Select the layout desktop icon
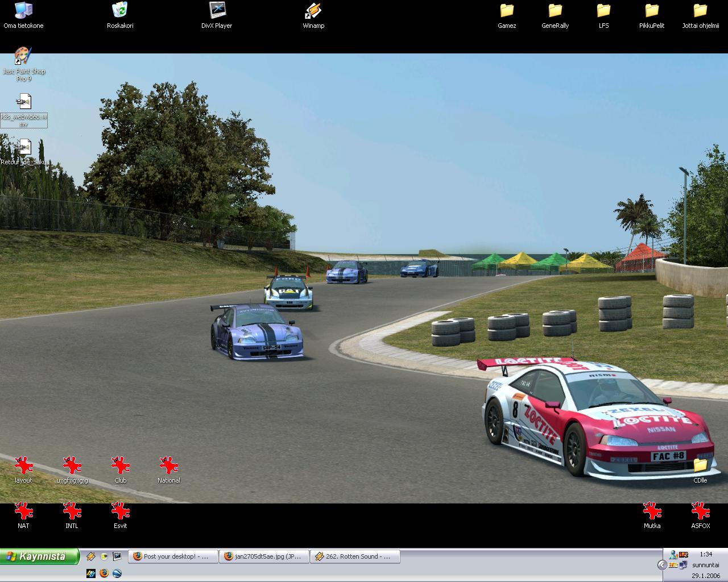 point(23,470)
